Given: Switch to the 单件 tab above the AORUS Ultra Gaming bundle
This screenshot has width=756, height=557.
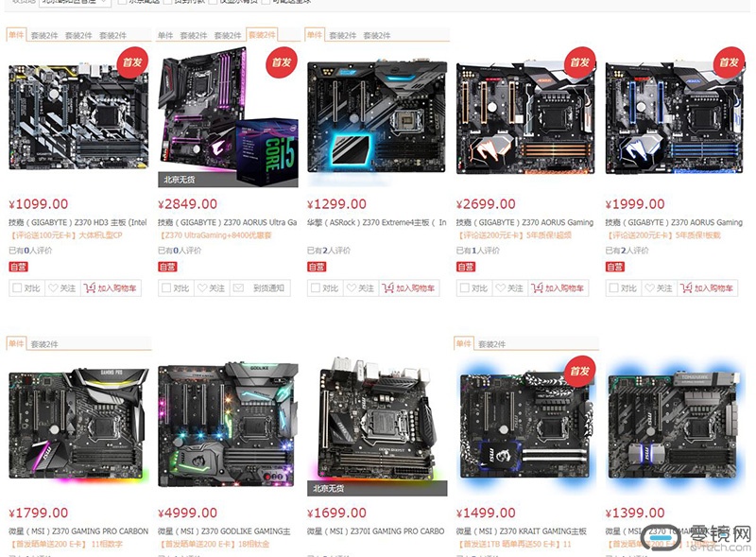Looking at the screenshot, I should [x=165, y=35].
